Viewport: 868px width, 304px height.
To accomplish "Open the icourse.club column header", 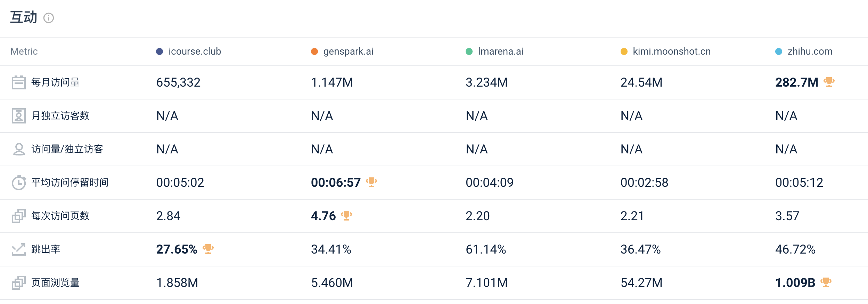I will click(x=195, y=51).
